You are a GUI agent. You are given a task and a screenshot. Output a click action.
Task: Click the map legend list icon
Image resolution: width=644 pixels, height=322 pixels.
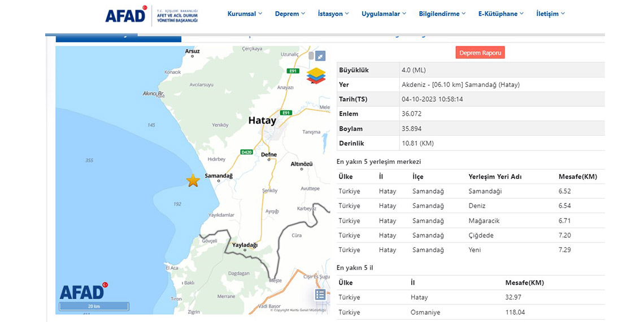tap(320, 294)
